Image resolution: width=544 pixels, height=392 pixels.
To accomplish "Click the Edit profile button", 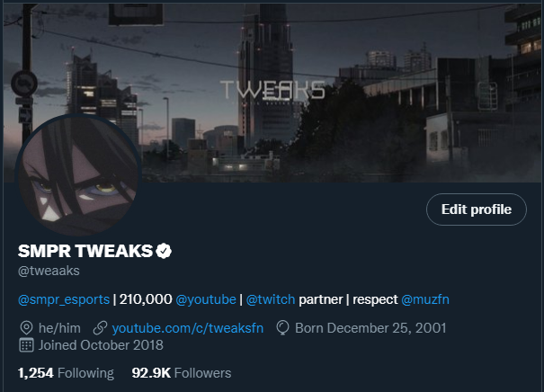I will pos(477,209).
